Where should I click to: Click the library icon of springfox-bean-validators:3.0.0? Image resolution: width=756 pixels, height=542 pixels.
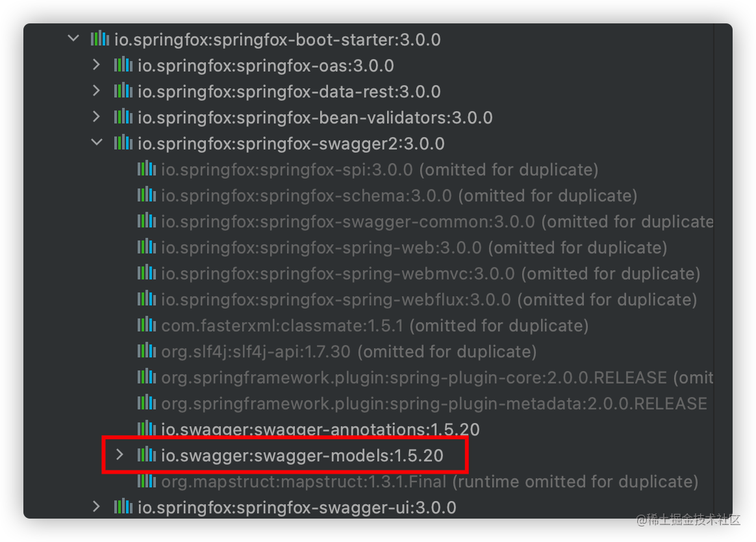tap(123, 117)
